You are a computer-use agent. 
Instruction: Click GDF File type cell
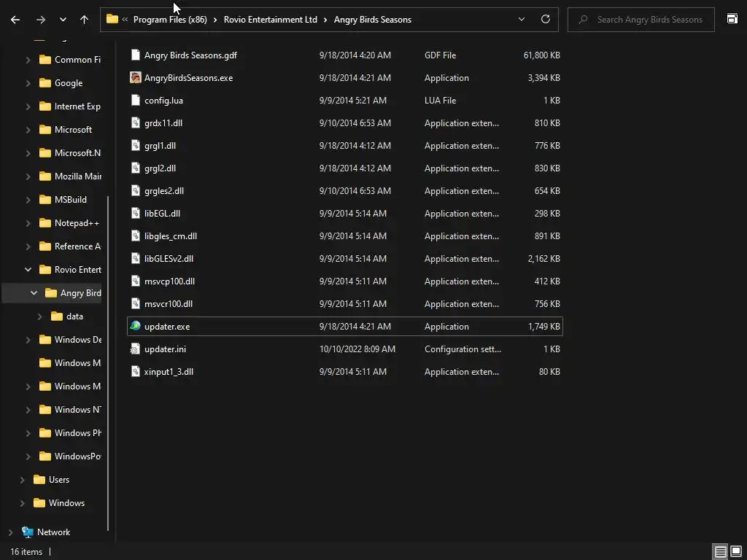coord(440,55)
